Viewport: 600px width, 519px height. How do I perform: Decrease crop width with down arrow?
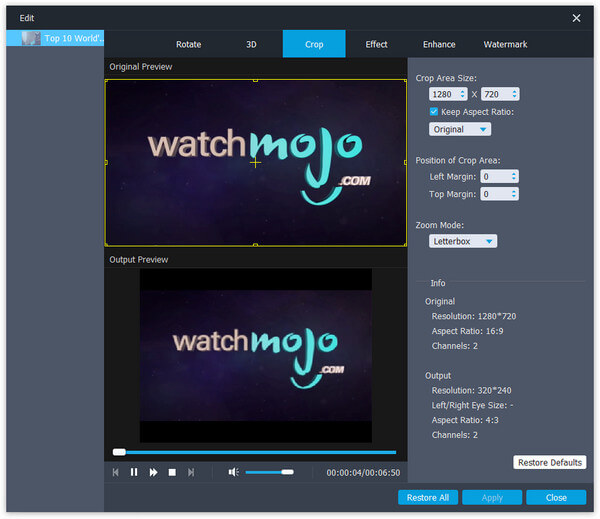(462, 96)
